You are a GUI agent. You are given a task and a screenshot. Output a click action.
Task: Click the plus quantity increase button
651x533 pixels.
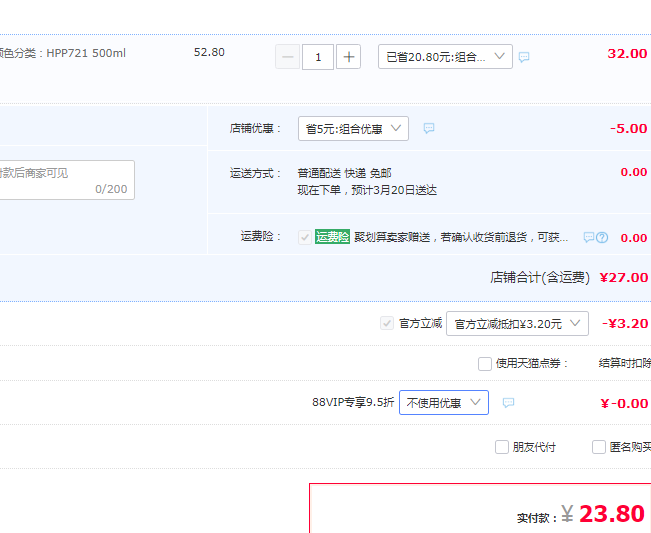click(x=348, y=57)
